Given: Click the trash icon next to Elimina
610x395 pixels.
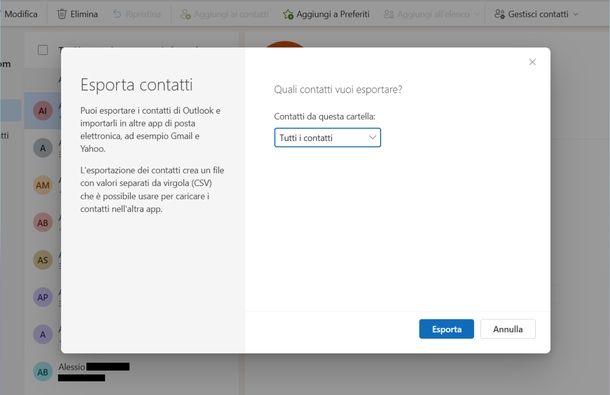Looking at the screenshot, I should click(x=62, y=14).
